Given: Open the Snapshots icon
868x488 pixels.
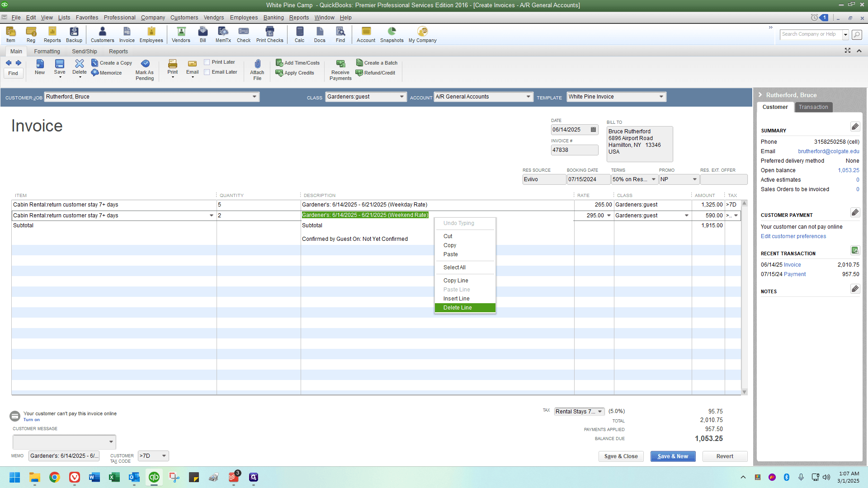Looking at the screenshot, I should [392, 34].
